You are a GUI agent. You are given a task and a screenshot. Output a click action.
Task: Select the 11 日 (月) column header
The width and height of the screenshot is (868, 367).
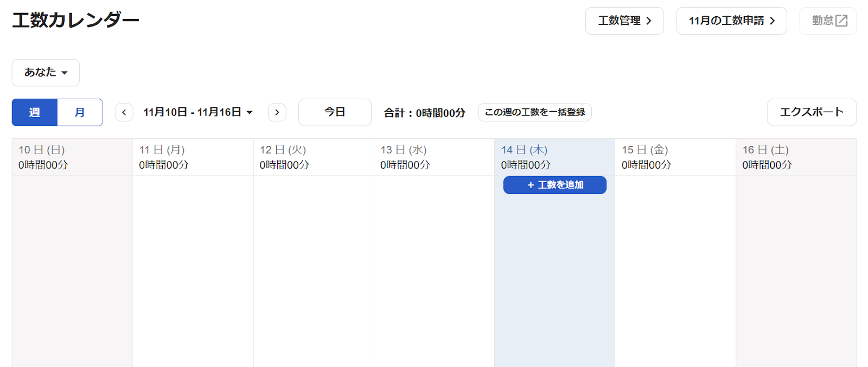193,157
